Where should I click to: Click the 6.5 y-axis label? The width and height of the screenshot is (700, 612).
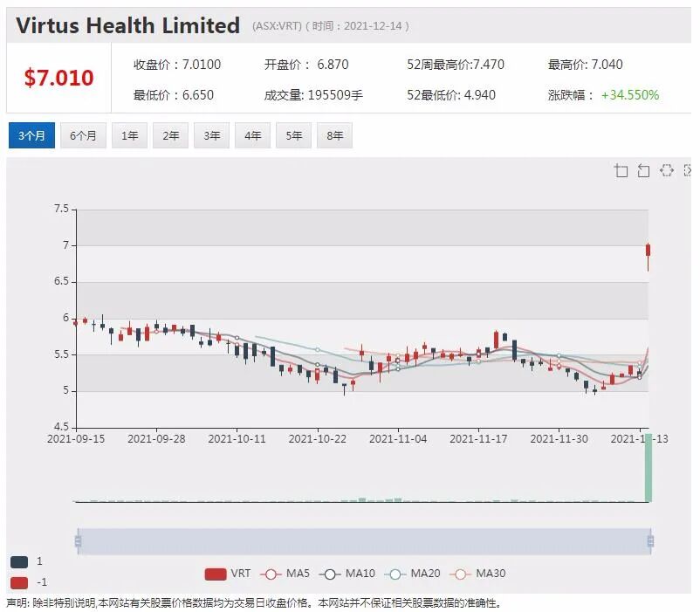pos(61,282)
